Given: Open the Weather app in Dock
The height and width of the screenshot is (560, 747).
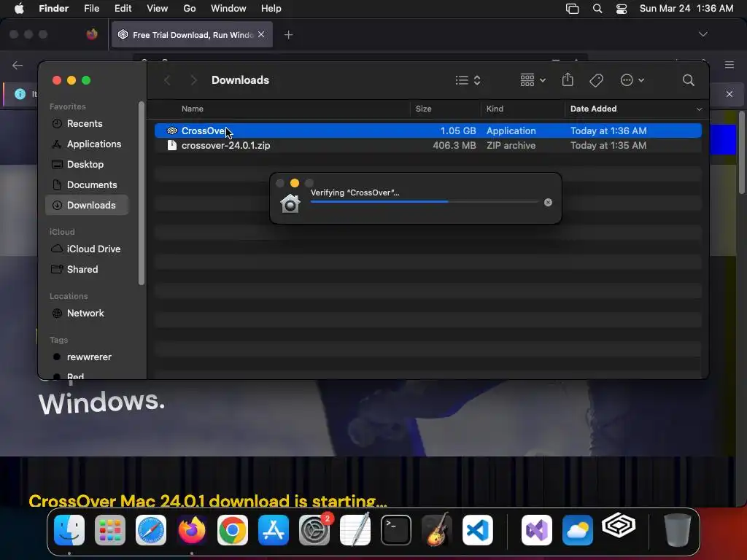Looking at the screenshot, I should pyautogui.click(x=578, y=530).
